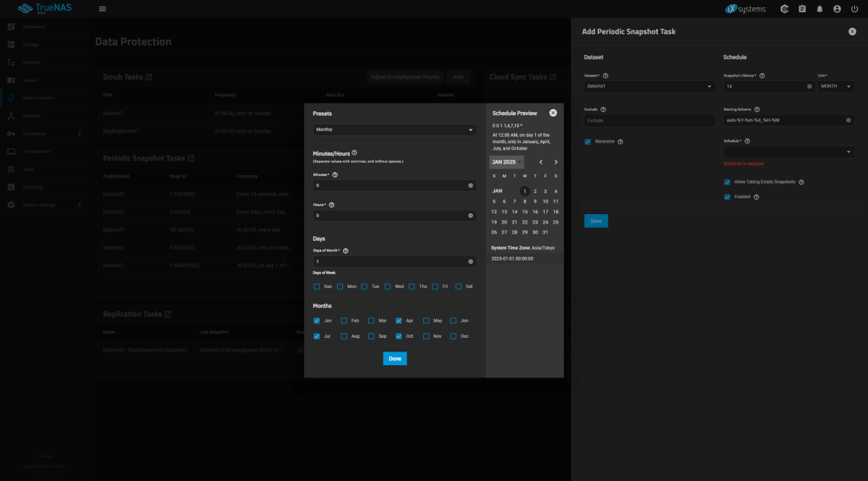Check the Feb month checkbox
Image resolution: width=868 pixels, height=481 pixels.
point(344,320)
